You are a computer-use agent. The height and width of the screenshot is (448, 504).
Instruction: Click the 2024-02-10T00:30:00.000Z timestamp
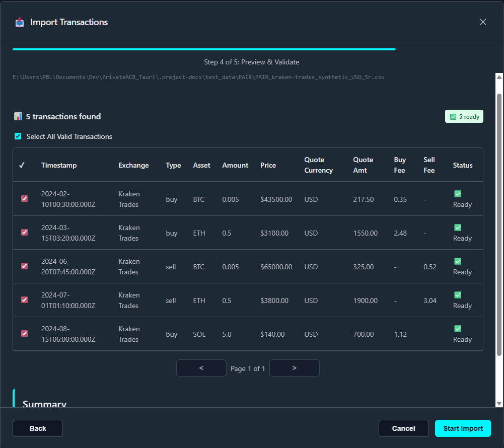[x=68, y=199]
